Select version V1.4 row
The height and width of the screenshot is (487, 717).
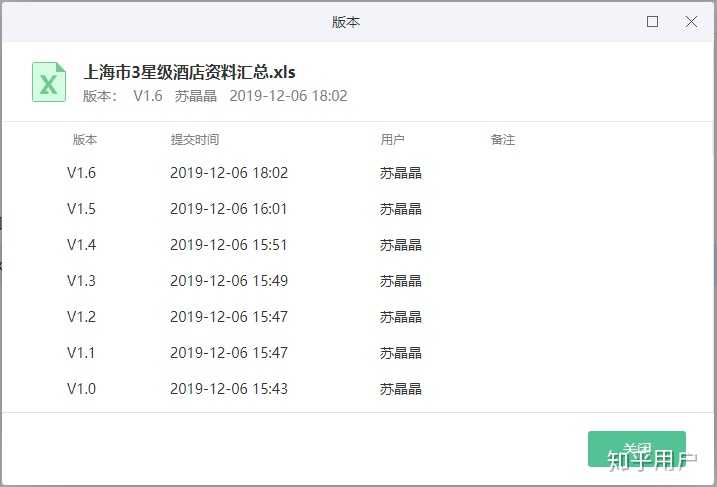click(358, 245)
